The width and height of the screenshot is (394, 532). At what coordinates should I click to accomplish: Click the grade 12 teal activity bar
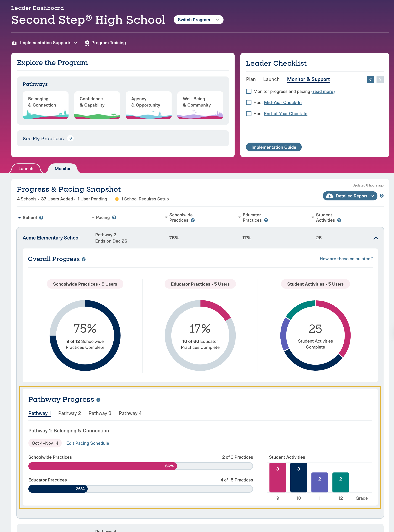click(341, 482)
